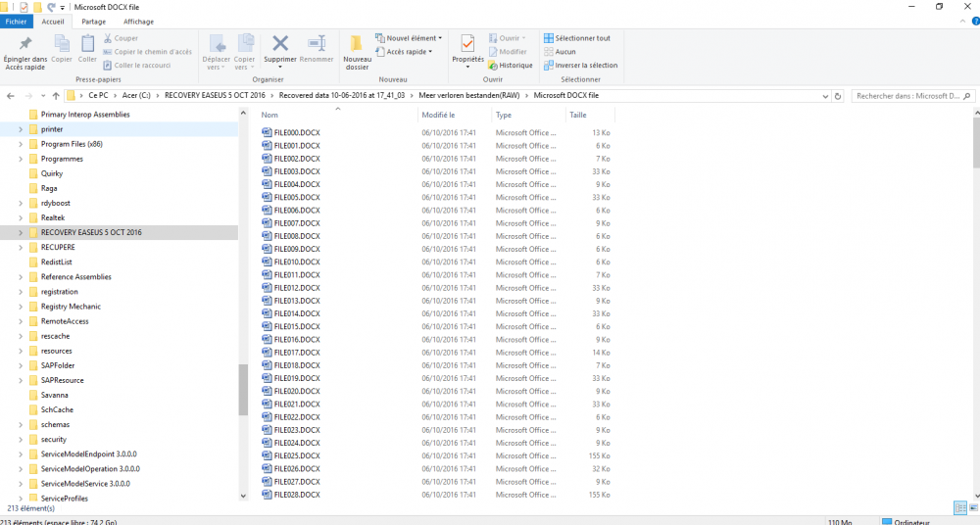Expand the RECOVERY EASEUS 5 OCT 2016 node
Viewport: 980px width, 525px height.
pyautogui.click(x=21, y=232)
